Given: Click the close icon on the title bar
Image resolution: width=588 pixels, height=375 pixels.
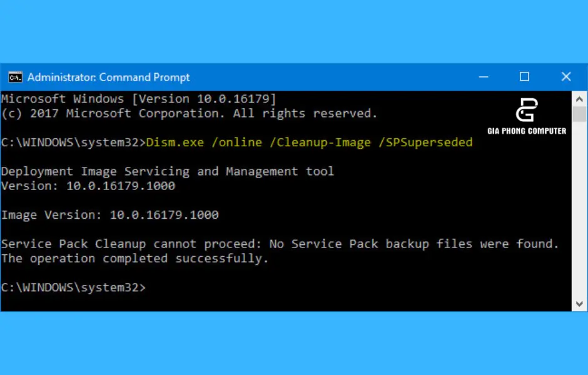Looking at the screenshot, I should [x=566, y=77].
